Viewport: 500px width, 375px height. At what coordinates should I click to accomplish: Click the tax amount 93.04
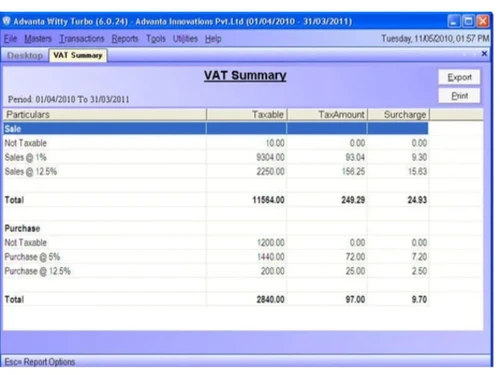(355, 157)
